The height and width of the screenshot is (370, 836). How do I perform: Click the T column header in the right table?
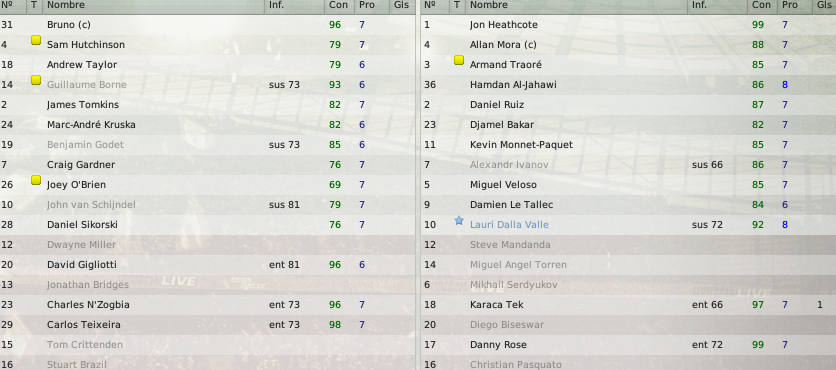(457, 5)
